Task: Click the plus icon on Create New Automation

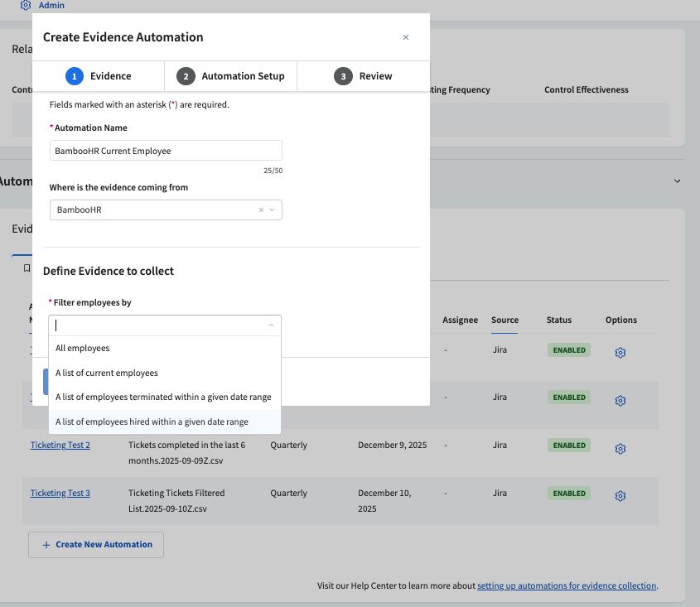Action: (45, 545)
